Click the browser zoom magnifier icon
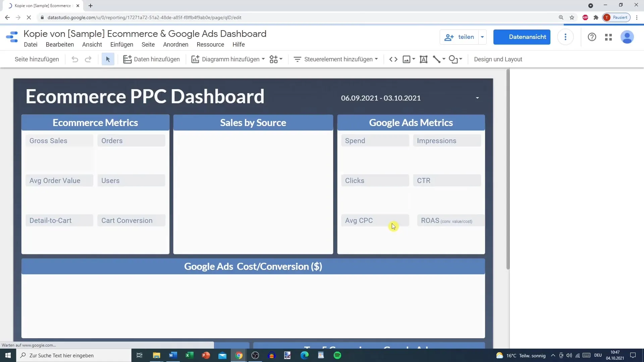644x362 pixels. click(x=561, y=17)
